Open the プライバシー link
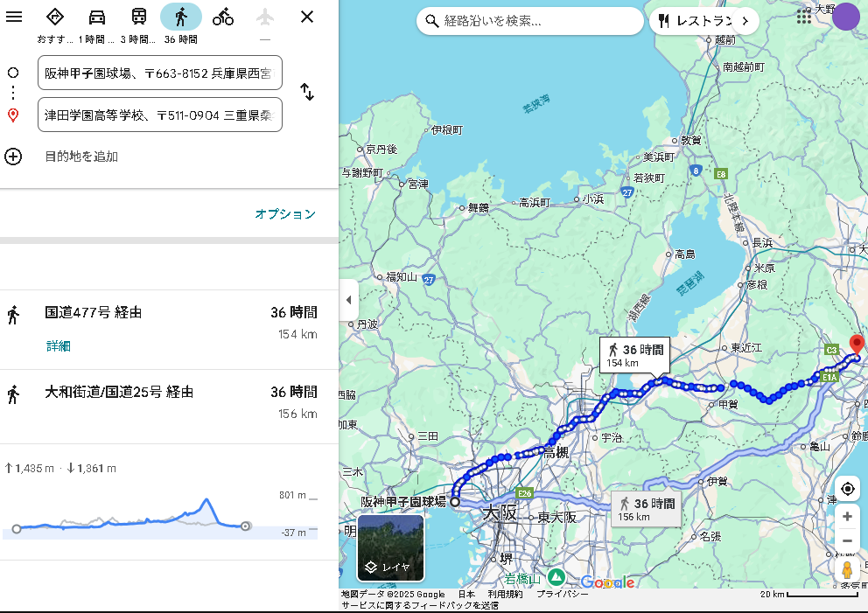 pyautogui.click(x=562, y=594)
